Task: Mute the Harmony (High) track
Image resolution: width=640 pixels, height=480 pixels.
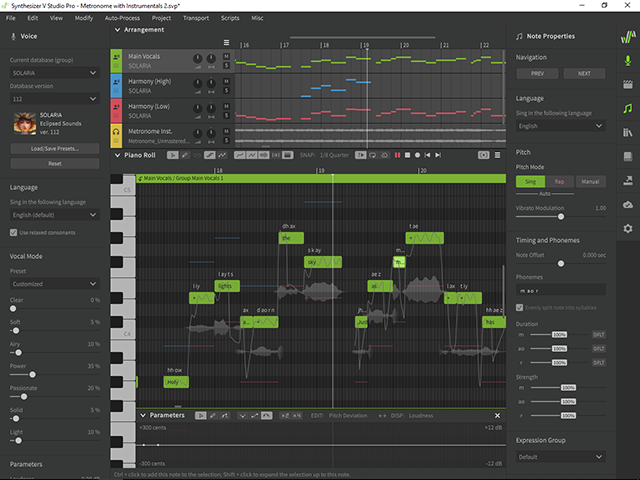Action: coord(226,81)
